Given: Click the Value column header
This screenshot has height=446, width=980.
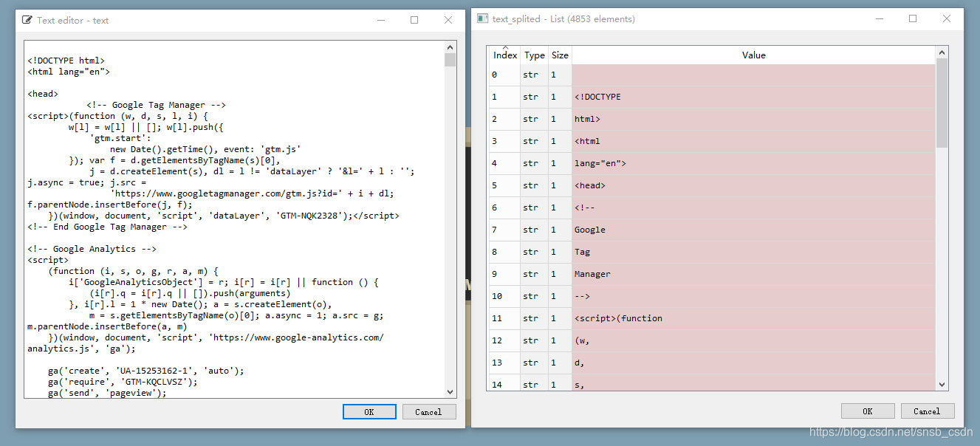Looking at the screenshot, I should point(753,55).
